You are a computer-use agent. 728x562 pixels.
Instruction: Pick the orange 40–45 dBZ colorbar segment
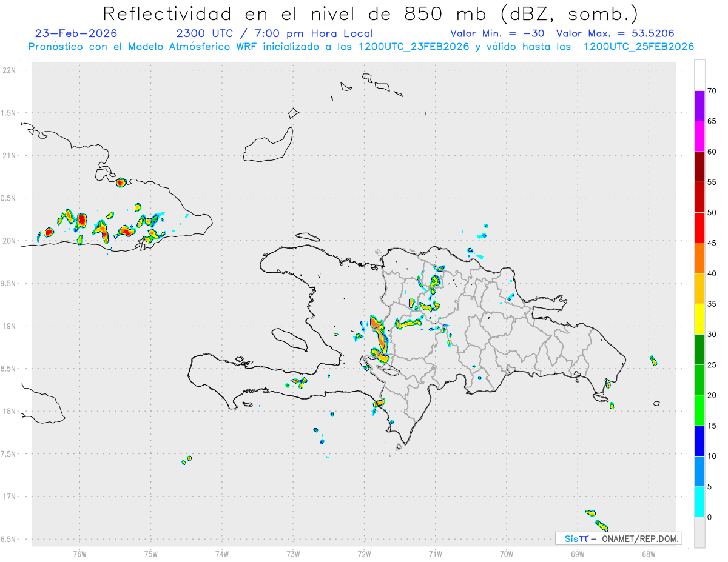point(699,258)
